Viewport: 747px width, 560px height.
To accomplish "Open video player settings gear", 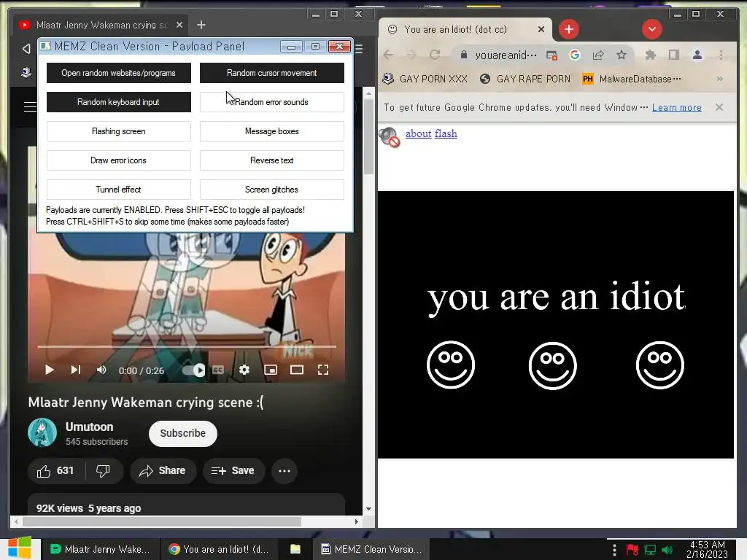I will pyautogui.click(x=244, y=370).
